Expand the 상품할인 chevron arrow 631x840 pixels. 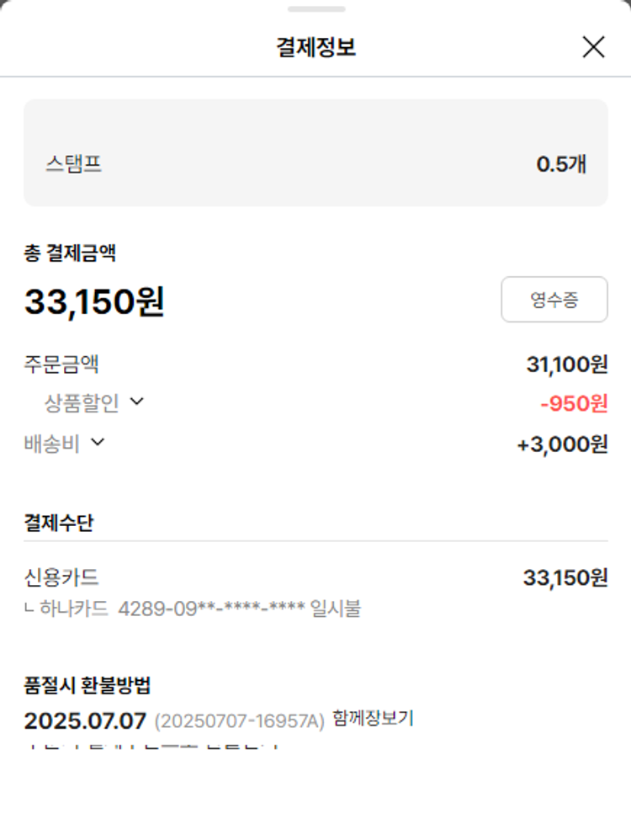[x=137, y=402]
